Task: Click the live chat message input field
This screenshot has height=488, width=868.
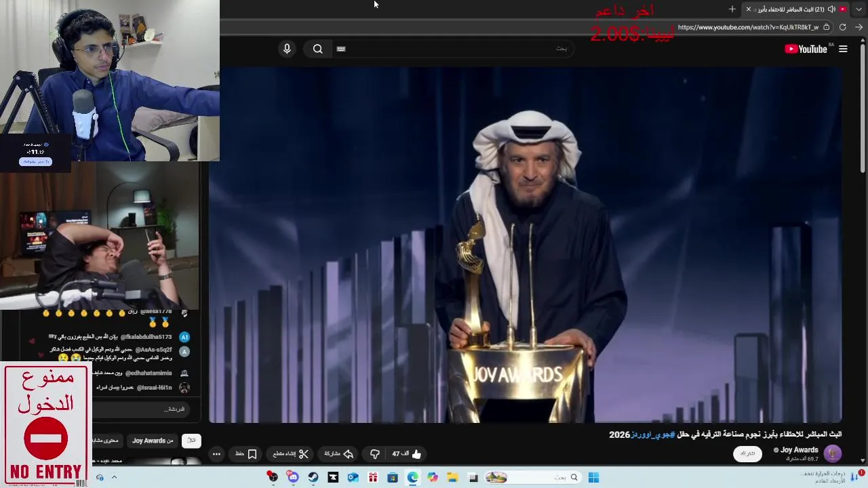Action: coord(142,409)
